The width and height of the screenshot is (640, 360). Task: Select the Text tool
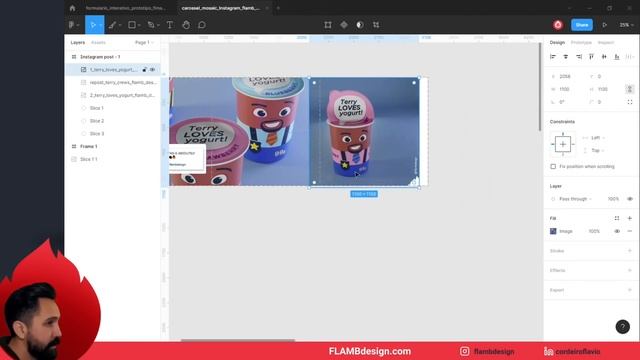(170, 25)
